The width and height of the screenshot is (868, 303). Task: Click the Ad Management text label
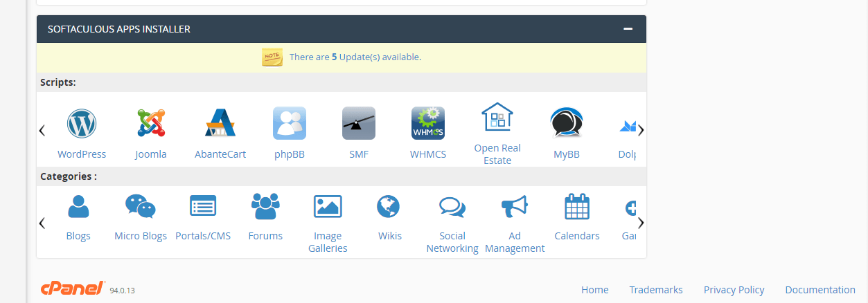click(x=515, y=242)
